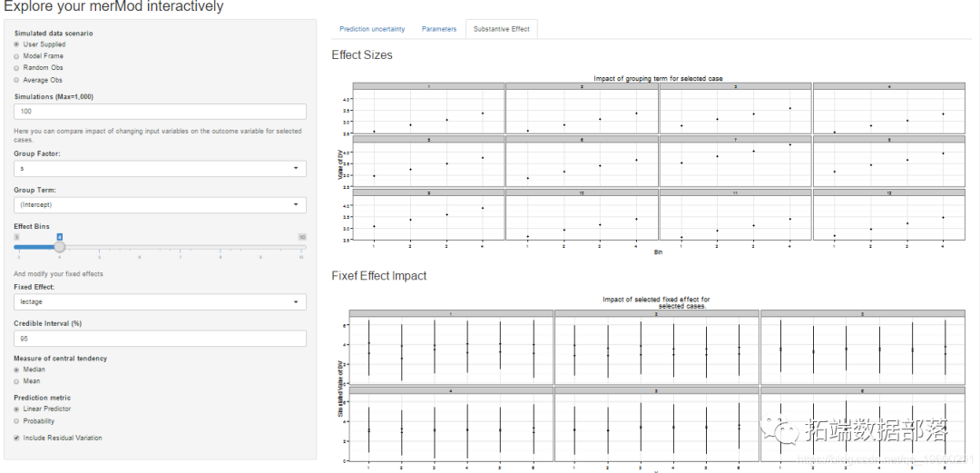This screenshot has width=980, height=473.
Task: Open the Parameters tab
Action: [439, 29]
